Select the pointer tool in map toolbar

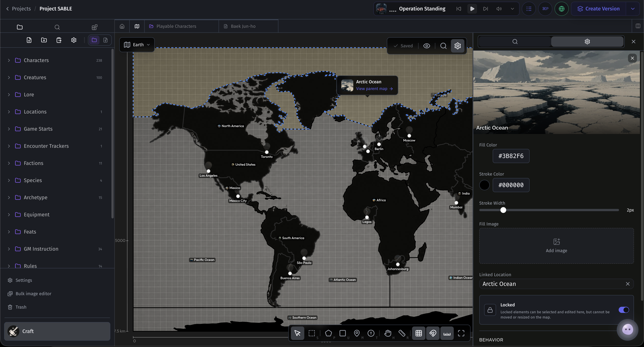(298, 333)
